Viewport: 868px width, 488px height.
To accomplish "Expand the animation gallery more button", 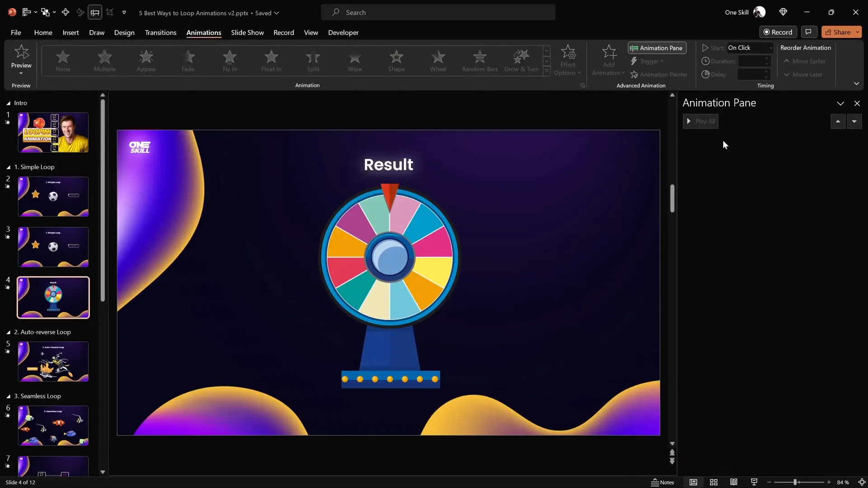I will 547,71.
